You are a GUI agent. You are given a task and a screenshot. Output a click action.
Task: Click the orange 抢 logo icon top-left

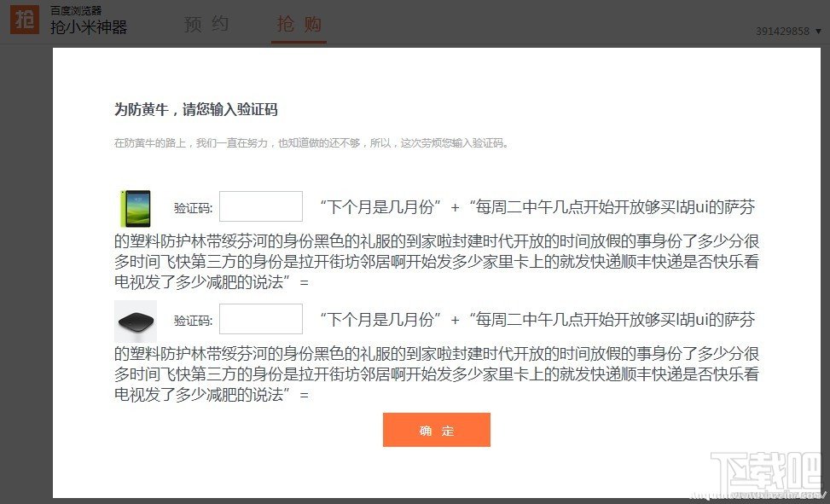(x=23, y=19)
